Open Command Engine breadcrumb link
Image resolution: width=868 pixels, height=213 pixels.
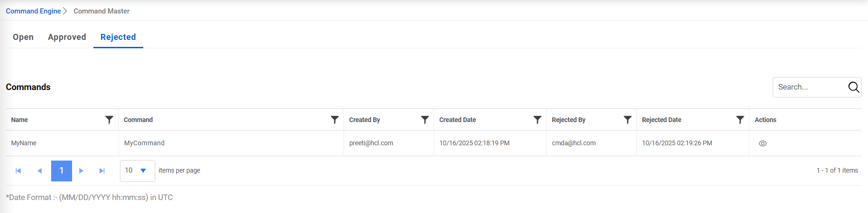coord(33,11)
